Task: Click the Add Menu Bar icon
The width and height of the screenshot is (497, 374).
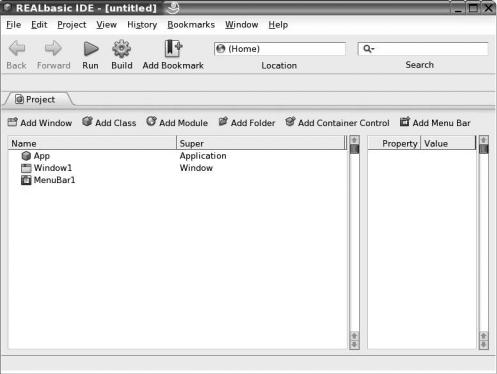Action: 404,122
